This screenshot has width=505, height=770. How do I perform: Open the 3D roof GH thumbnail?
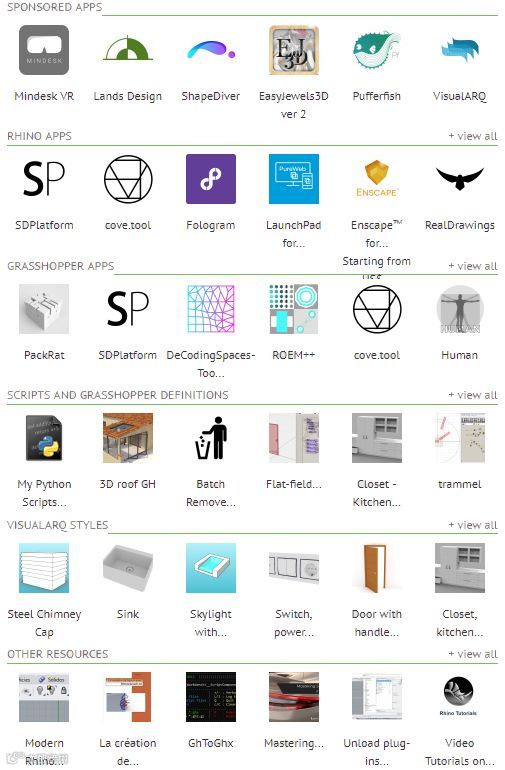[x=128, y=438]
